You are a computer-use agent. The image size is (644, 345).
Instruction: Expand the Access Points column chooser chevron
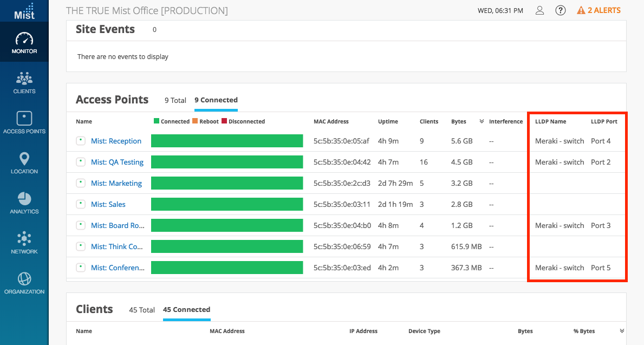482,121
